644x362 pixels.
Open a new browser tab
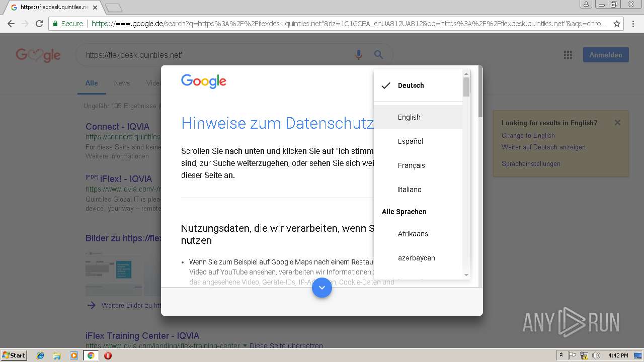[114, 8]
